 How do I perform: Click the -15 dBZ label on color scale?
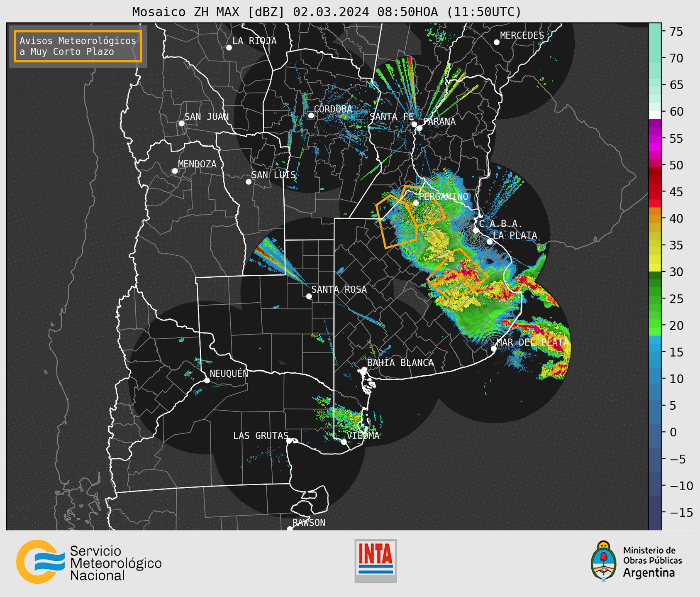coord(681,512)
